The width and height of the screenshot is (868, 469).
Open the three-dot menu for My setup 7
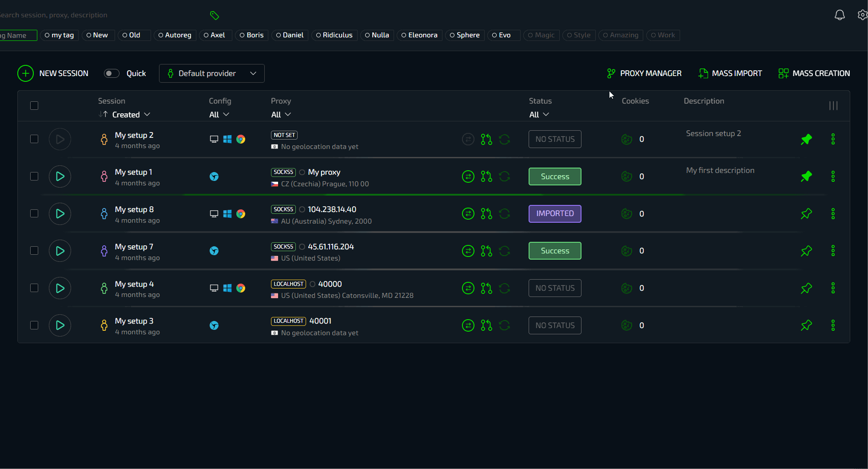pyautogui.click(x=833, y=251)
